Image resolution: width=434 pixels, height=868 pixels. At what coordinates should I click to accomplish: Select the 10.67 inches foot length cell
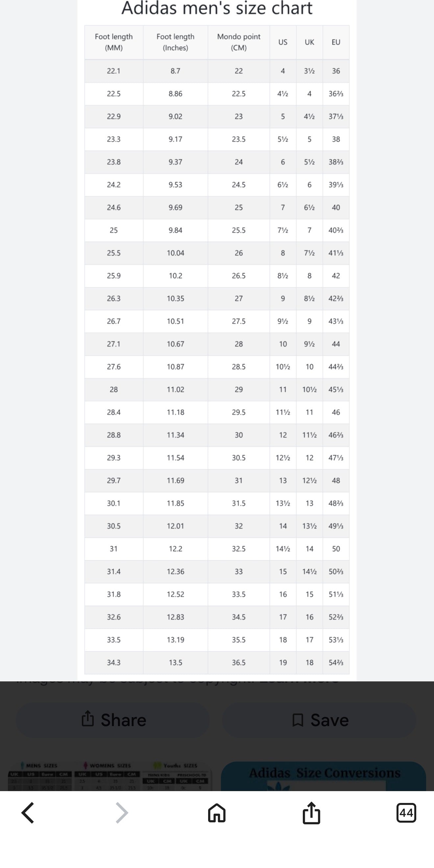(175, 344)
